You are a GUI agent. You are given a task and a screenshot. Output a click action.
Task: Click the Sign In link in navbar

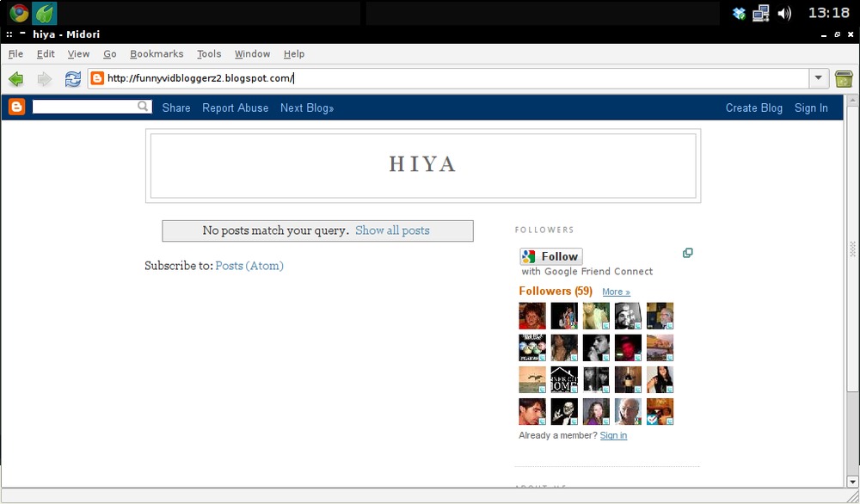pyautogui.click(x=811, y=108)
